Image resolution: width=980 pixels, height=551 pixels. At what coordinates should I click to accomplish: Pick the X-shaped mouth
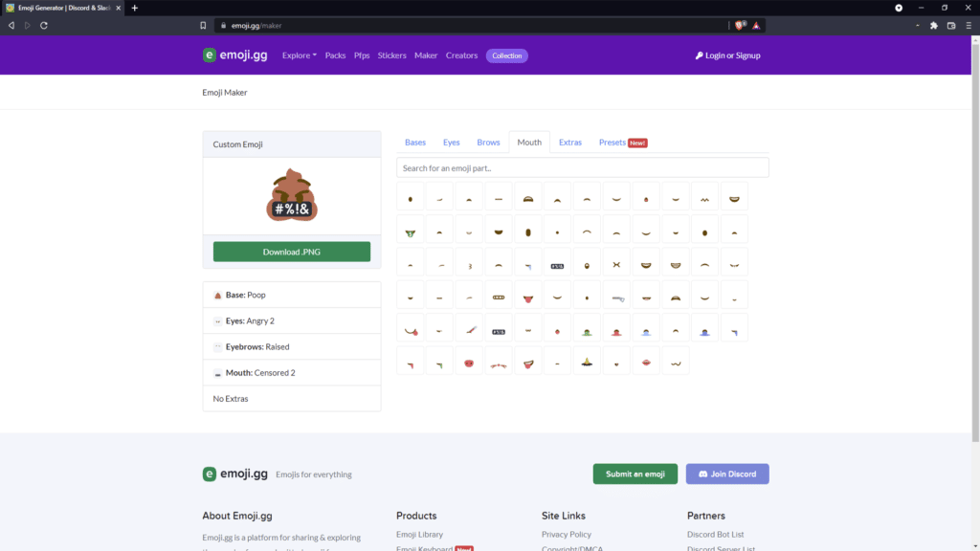(x=617, y=262)
